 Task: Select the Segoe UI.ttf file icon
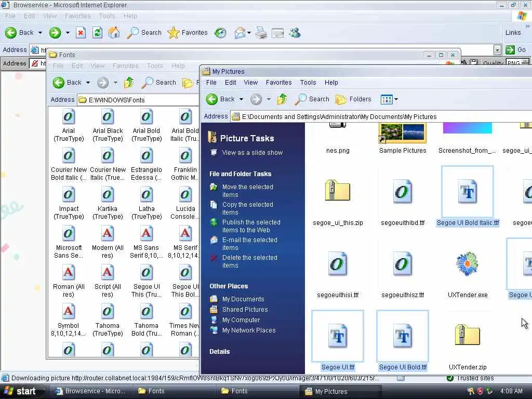(338, 336)
